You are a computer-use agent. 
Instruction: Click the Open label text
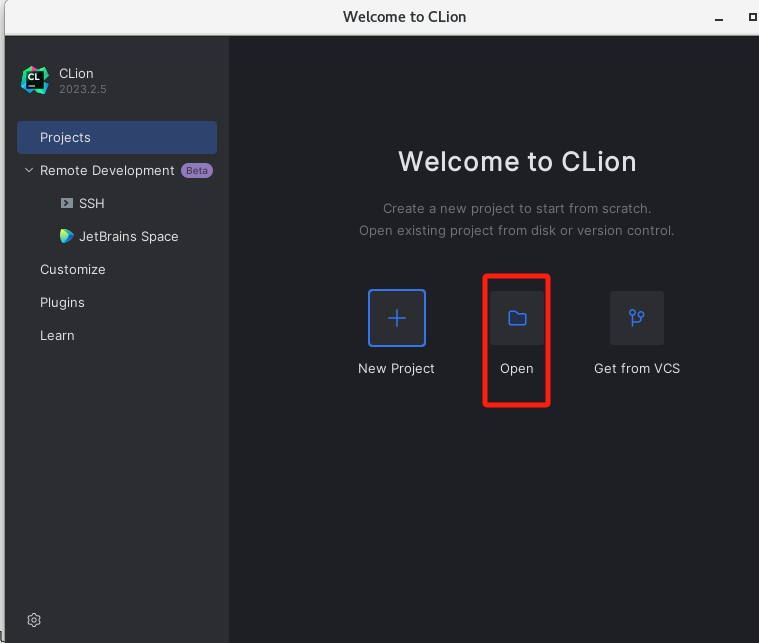coord(516,368)
